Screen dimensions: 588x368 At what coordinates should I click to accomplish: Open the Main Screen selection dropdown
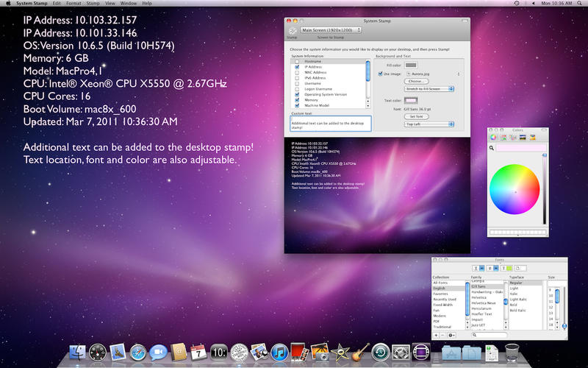click(x=331, y=29)
